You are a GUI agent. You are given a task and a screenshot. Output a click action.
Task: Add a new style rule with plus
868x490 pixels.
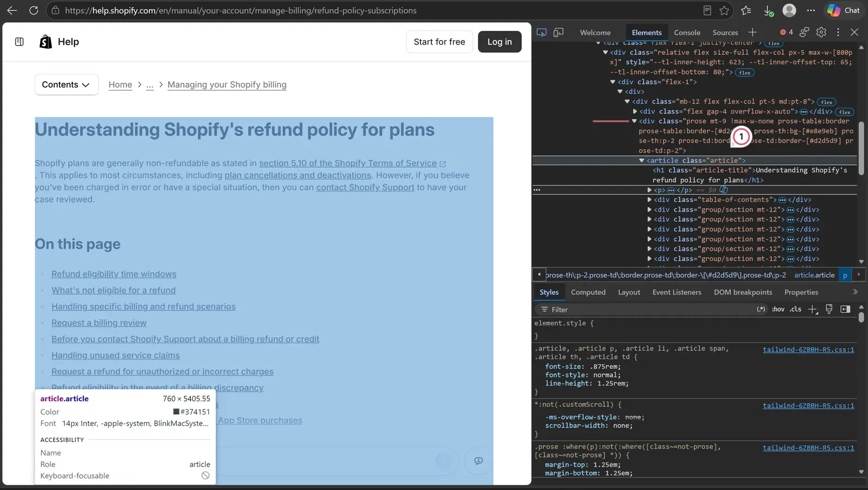click(x=812, y=310)
